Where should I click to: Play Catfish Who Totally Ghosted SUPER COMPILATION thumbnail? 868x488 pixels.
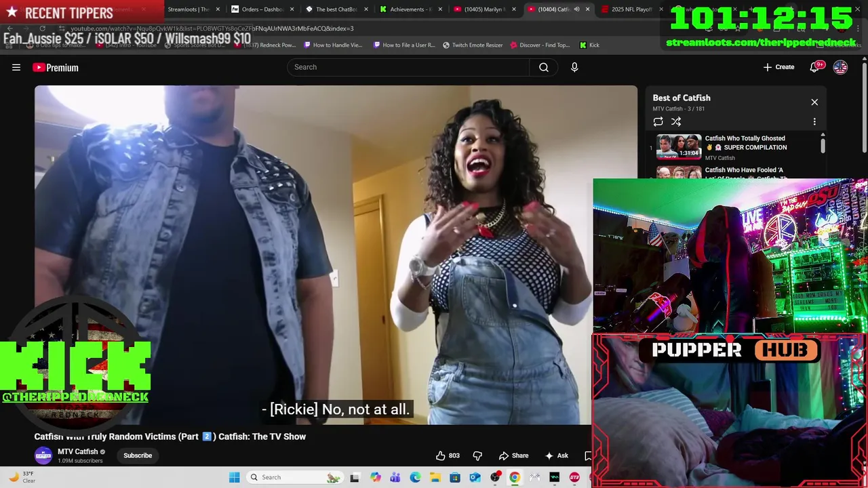tap(679, 147)
